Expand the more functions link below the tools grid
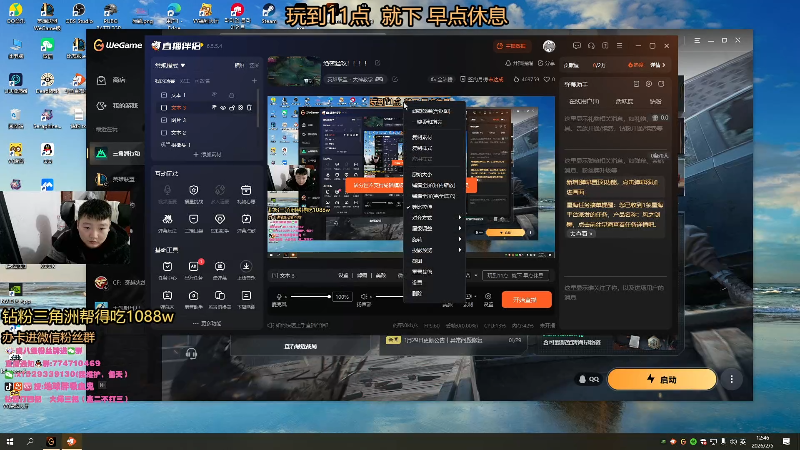The height and width of the screenshot is (450, 800). [x=207, y=323]
